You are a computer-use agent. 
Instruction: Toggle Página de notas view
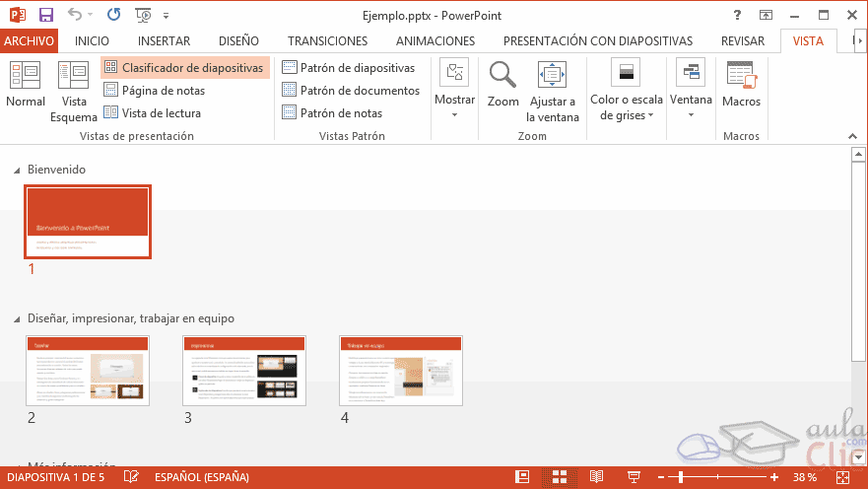pyautogui.click(x=153, y=91)
